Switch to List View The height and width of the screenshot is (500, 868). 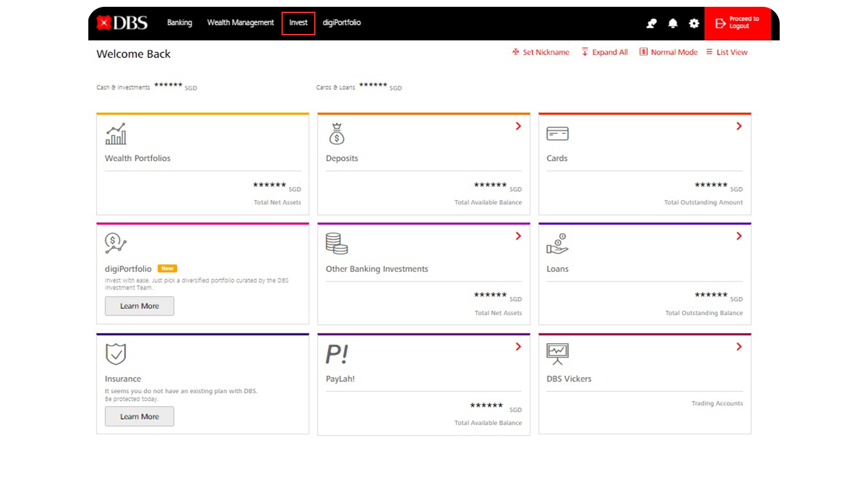pos(732,52)
